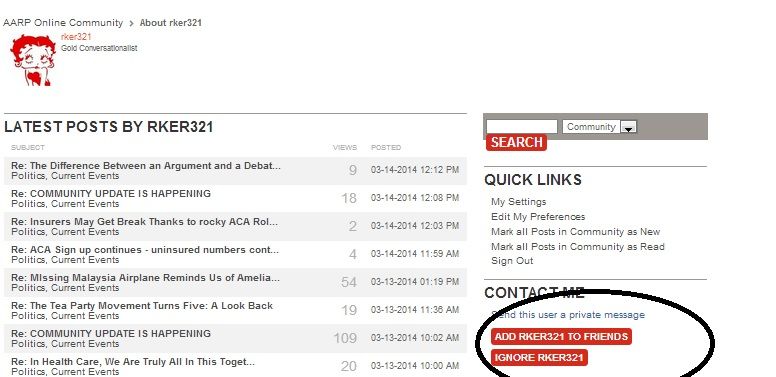Open Insurers May Get Break post

point(145,222)
